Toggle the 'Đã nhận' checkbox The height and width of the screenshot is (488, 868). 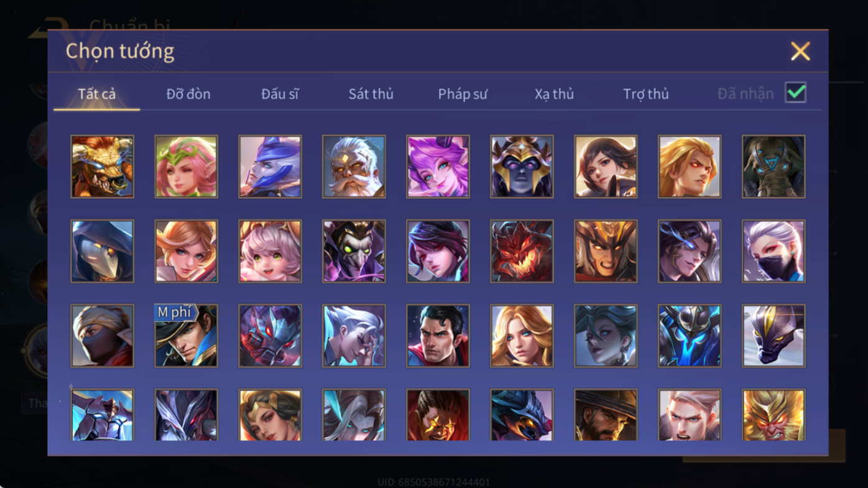pyautogui.click(x=795, y=93)
